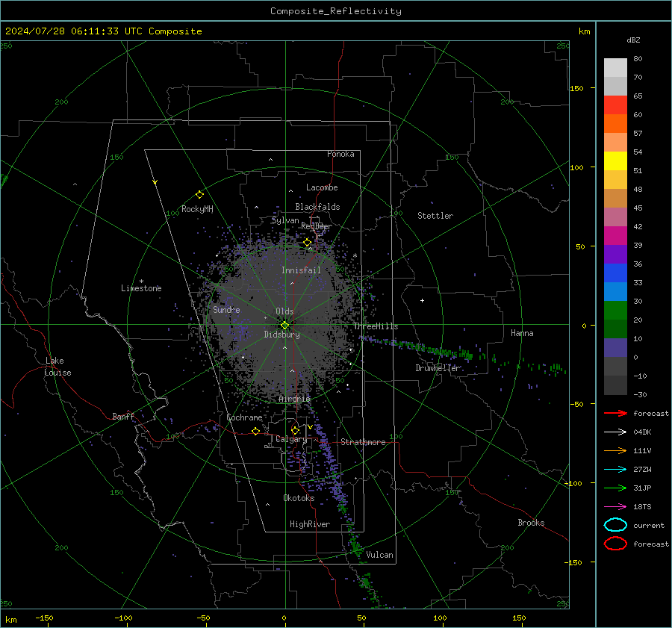Click the Innisfail city label
Screen dimensions: 672x628
click(x=301, y=270)
